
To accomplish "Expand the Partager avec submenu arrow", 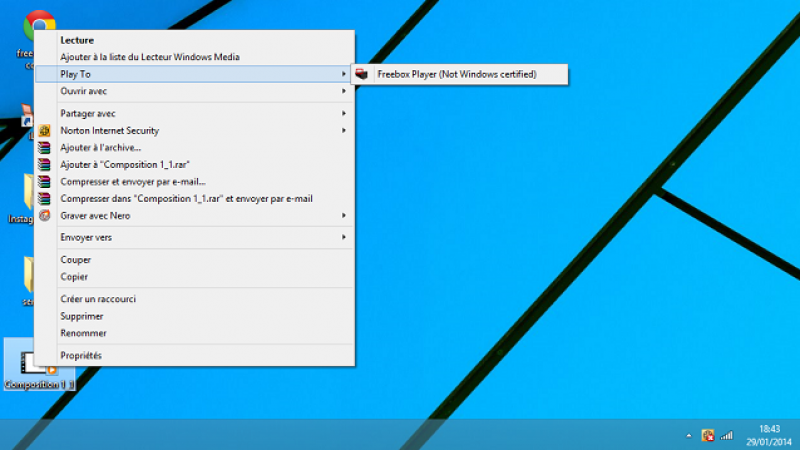I will point(344,114).
